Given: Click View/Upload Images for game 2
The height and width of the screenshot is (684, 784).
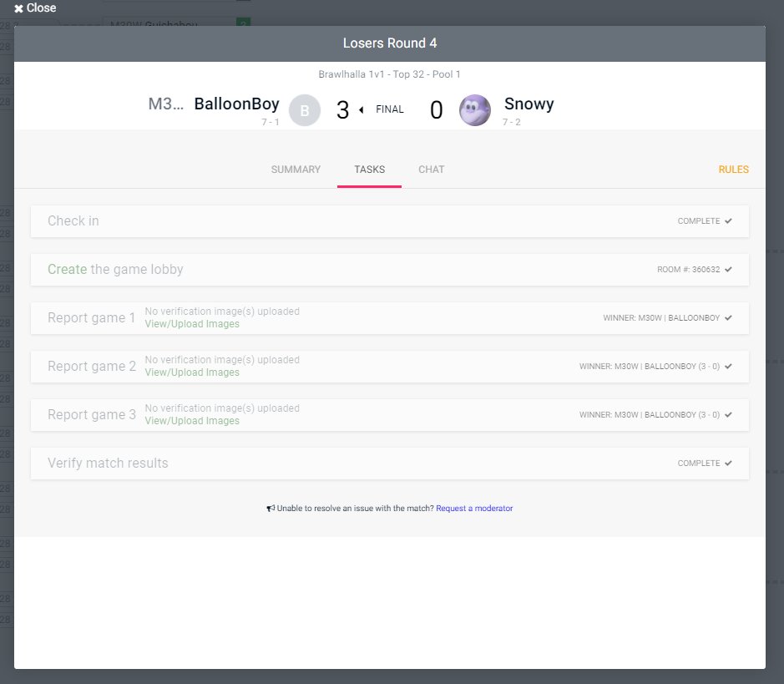Looking at the screenshot, I should point(192,372).
